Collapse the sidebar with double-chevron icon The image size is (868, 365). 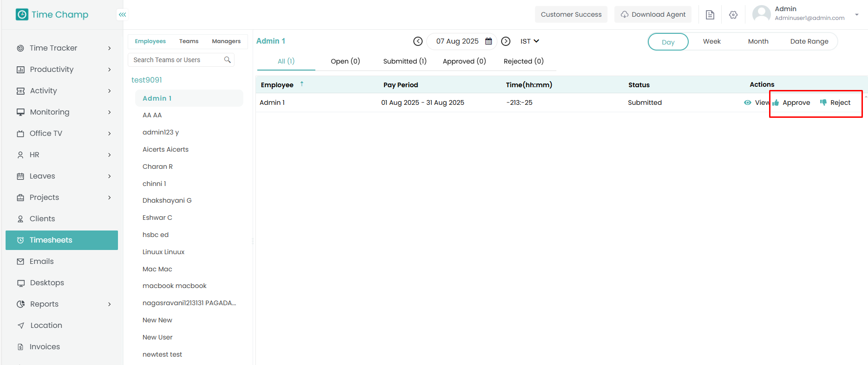coord(122,14)
